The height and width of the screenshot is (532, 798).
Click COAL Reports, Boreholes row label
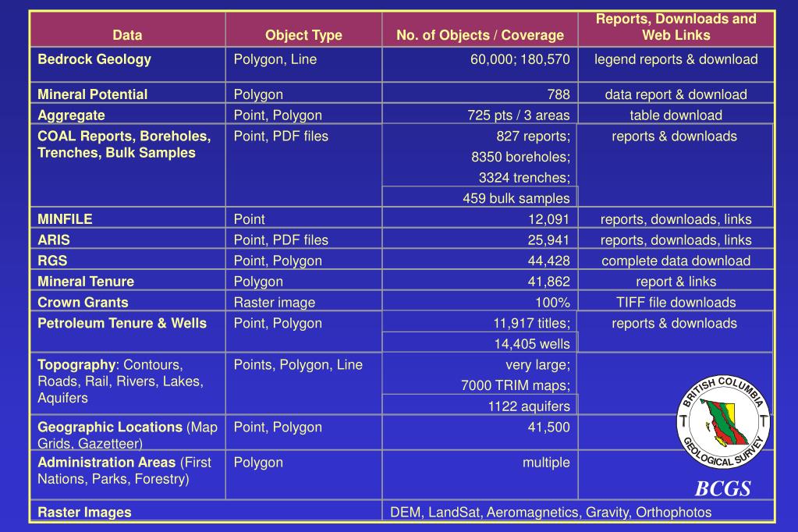click(x=124, y=144)
